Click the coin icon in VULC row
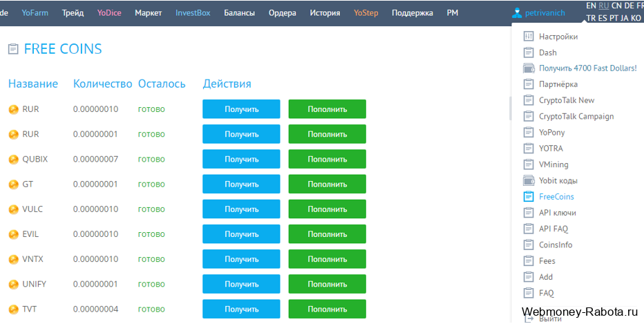The height and width of the screenshot is (324, 644). tap(14, 209)
